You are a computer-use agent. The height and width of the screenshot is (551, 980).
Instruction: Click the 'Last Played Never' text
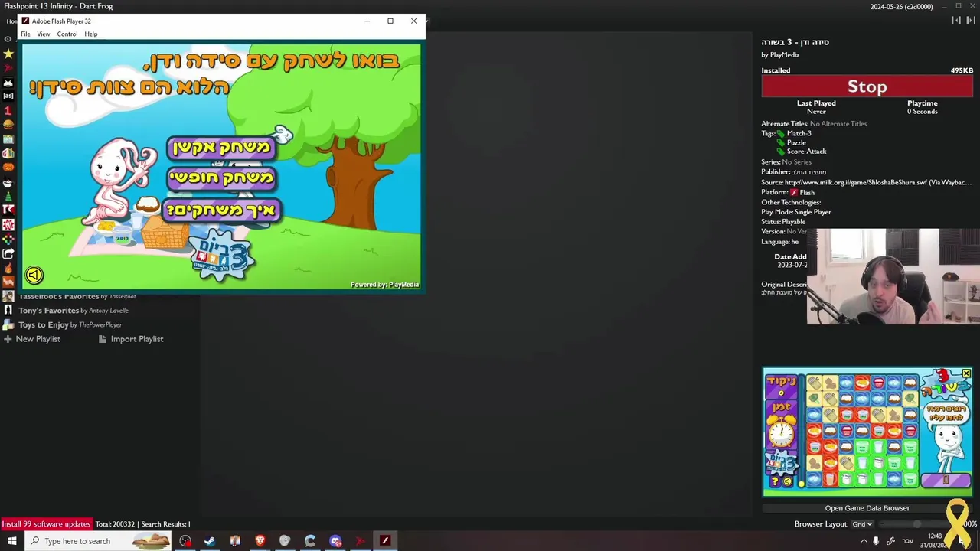(816, 107)
